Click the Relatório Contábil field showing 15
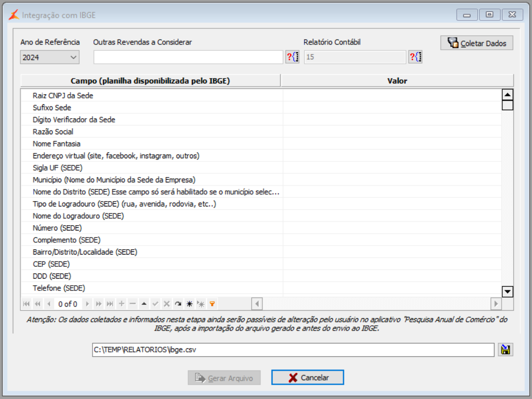 (355, 57)
